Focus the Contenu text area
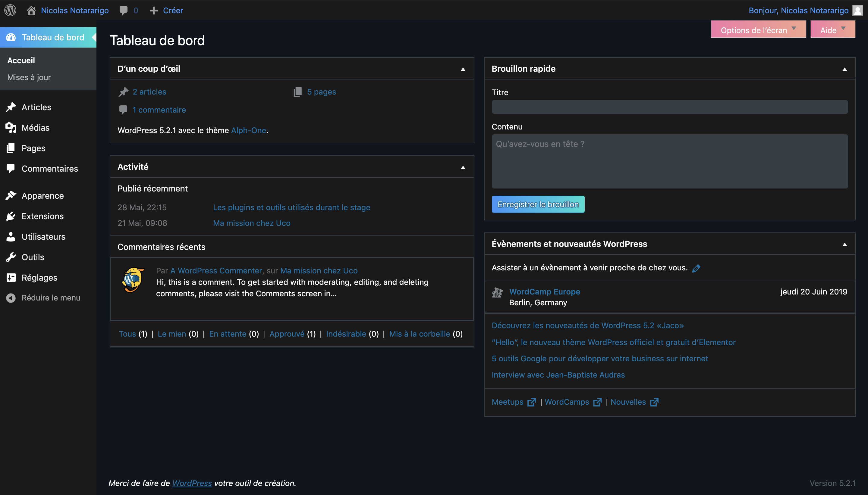This screenshot has height=495, width=868. [x=670, y=161]
